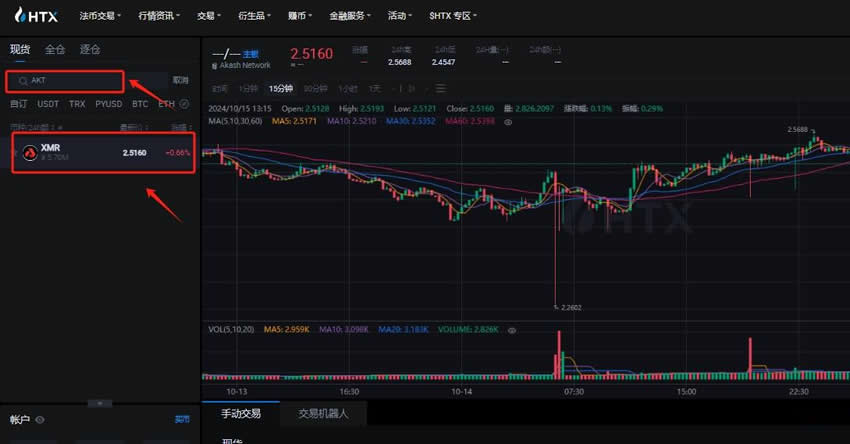Select the 自选 favorites filter

tap(18, 104)
